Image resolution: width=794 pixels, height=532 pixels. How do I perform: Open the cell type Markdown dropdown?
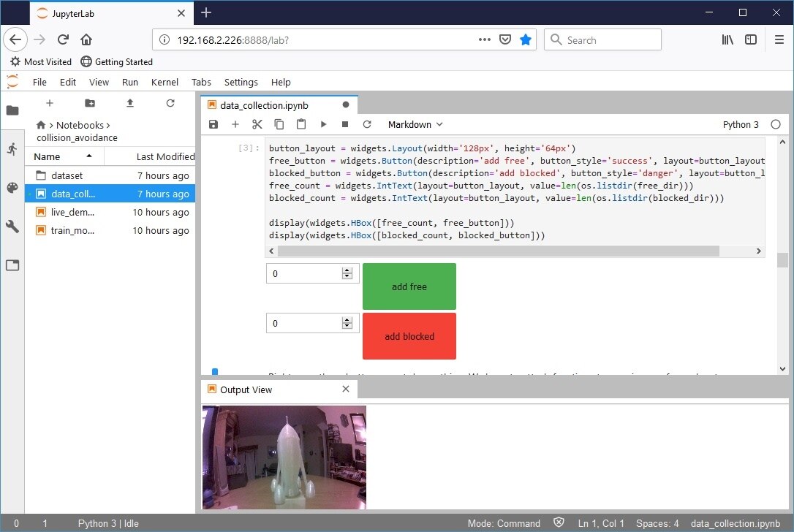(x=415, y=125)
